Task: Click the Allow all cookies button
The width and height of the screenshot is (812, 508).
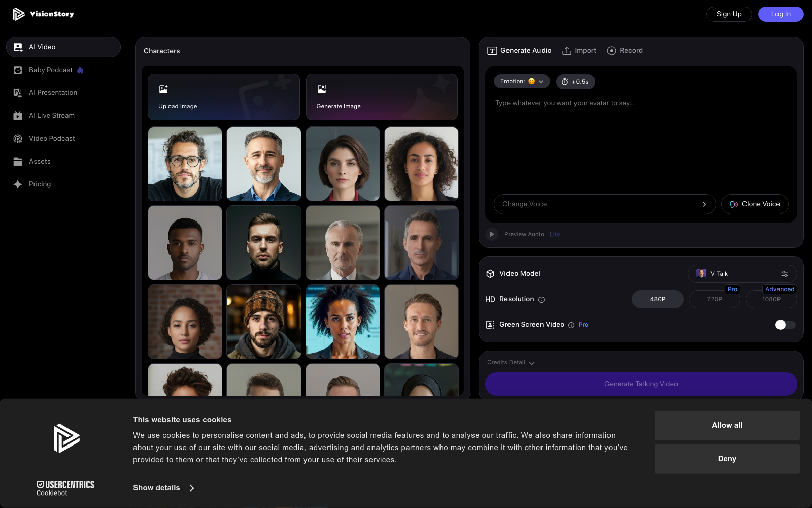Action: click(x=727, y=425)
